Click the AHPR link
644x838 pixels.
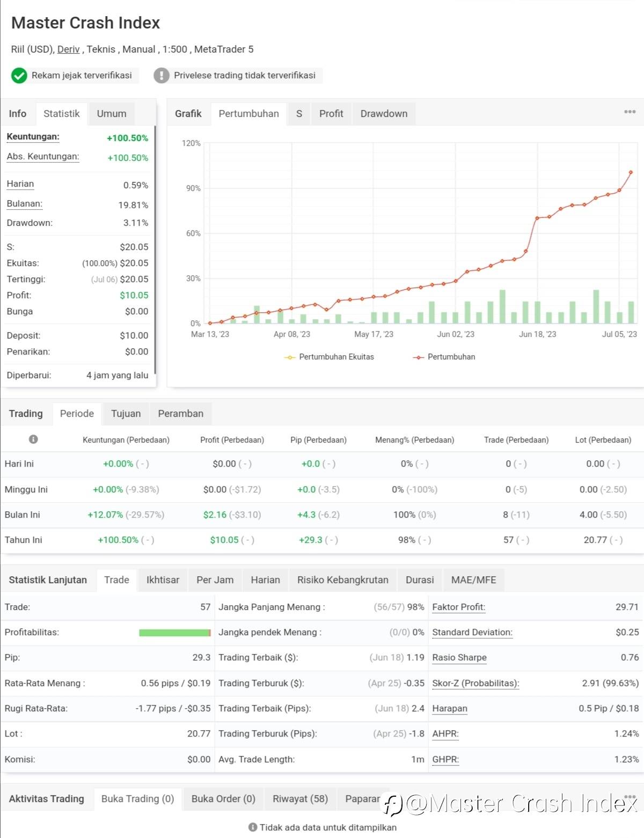(445, 734)
